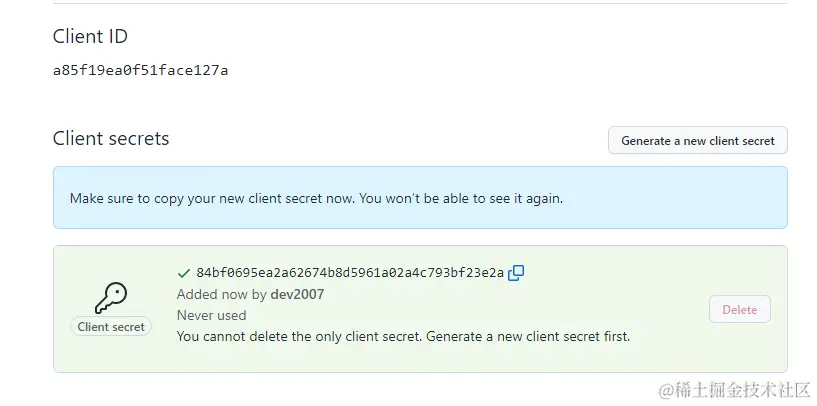Click the words 'You won't be able to see it again'
Image resolution: width=817 pixels, height=406 pixels.
(x=461, y=198)
